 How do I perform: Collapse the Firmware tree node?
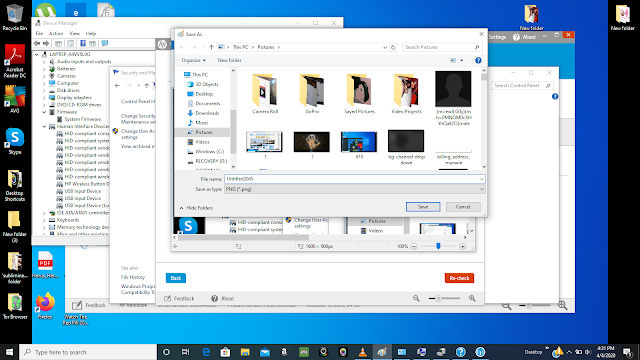(x=44, y=112)
